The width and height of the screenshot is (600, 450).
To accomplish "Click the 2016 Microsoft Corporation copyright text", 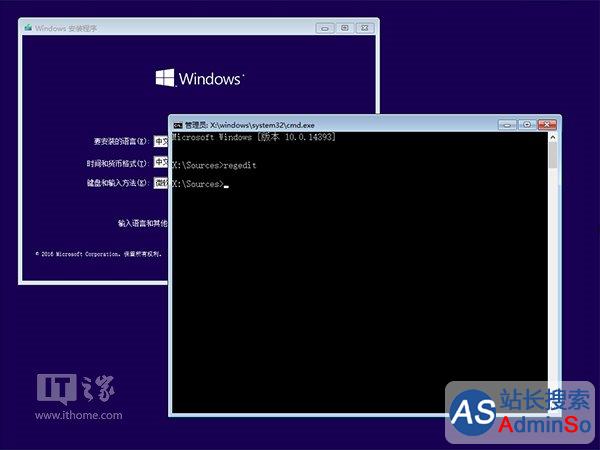I will click(98, 254).
